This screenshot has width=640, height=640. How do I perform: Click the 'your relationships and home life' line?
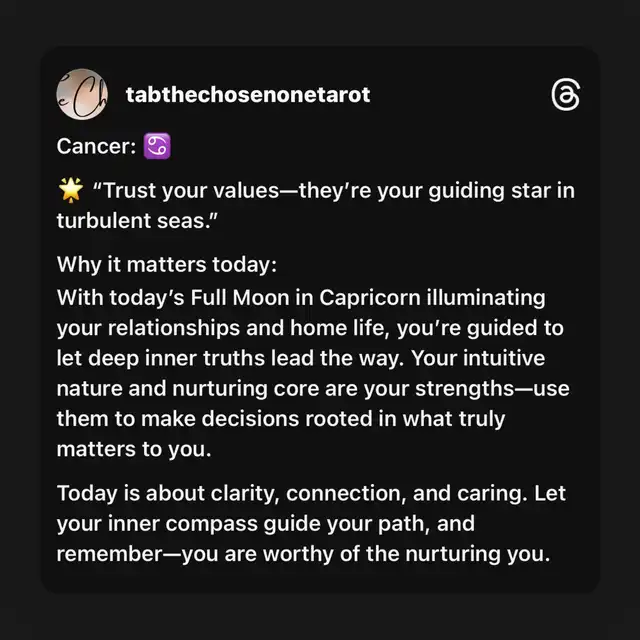[x=310, y=328]
